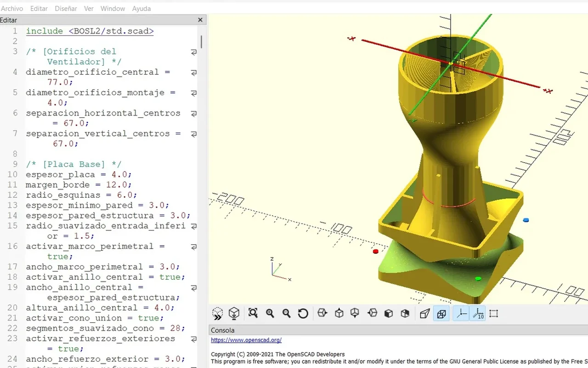Screen dimensions: 588x368
Task: Switch to the Right view cube icon
Action: pos(322,313)
